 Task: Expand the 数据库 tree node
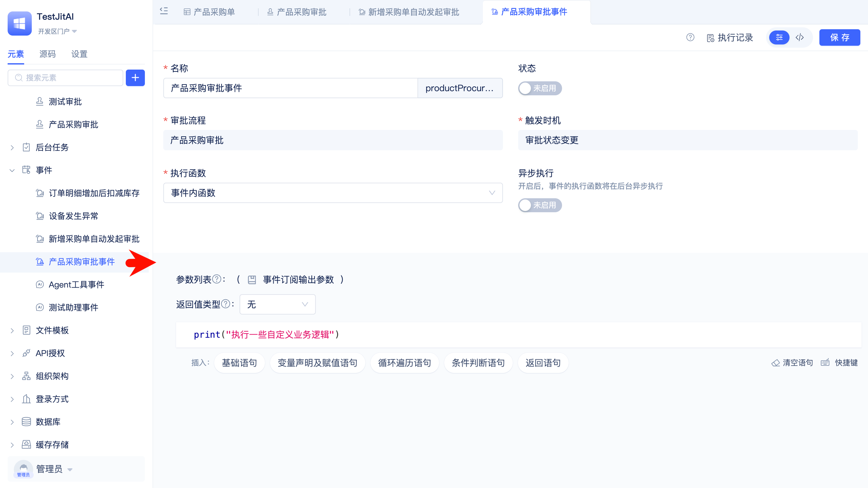click(x=12, y=422)
